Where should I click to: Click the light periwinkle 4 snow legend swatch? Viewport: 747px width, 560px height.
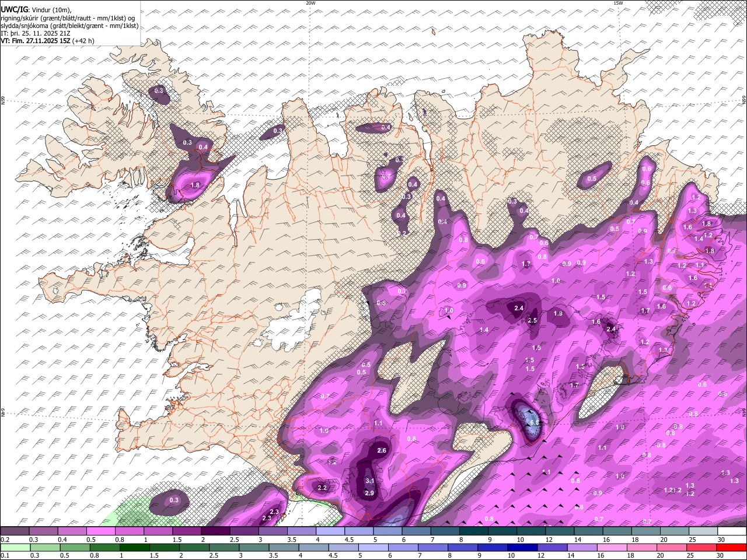pos(330,531)
